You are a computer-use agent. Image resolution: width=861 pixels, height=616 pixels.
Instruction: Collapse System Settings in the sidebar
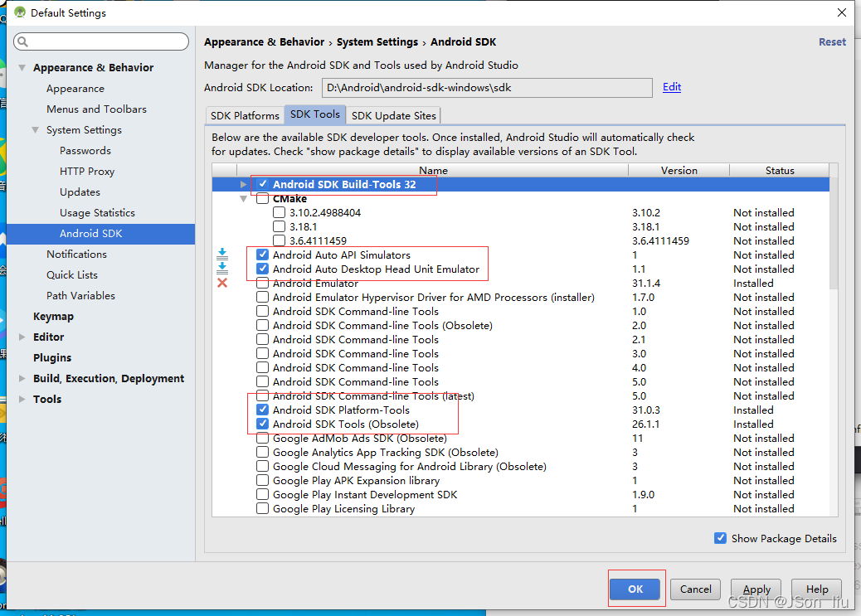pyautogui.click(x=35, y=130)
